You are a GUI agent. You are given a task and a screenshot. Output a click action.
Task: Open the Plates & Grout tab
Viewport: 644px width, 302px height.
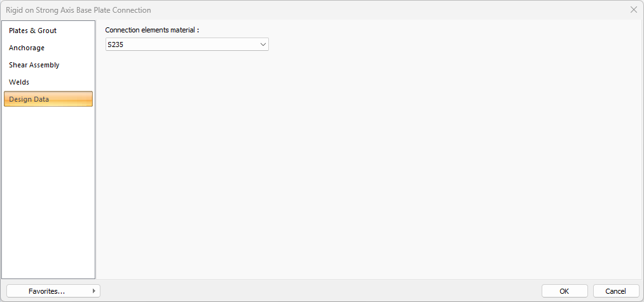click(x=33, y=31)
